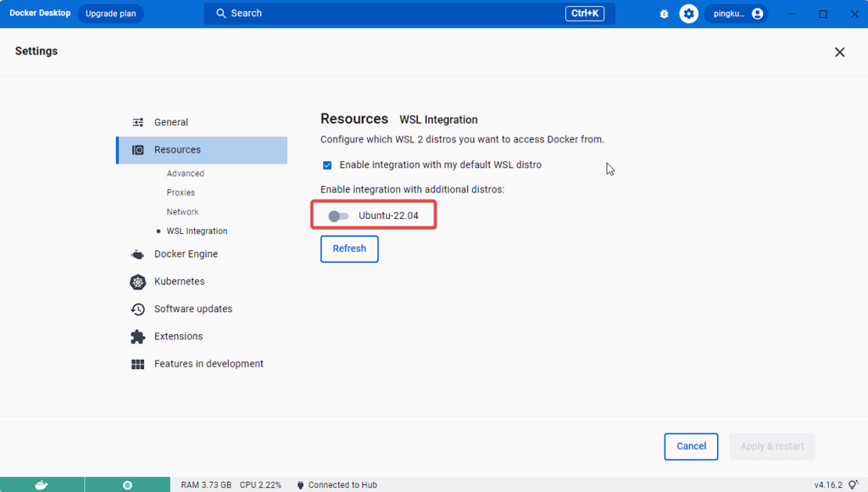The image size is (868, 492).
Task: Click CPU 2.22% status text
Action: pos(260,485)
